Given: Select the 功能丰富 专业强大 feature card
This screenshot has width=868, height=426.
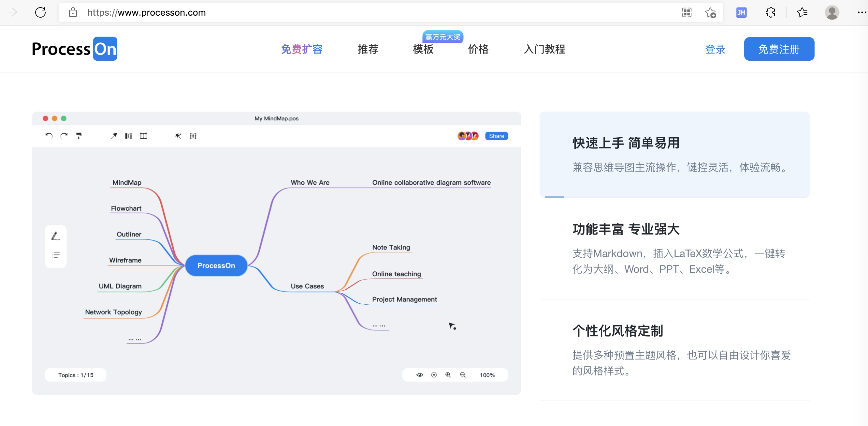Looking at the screenshot, I should (674, 248).
